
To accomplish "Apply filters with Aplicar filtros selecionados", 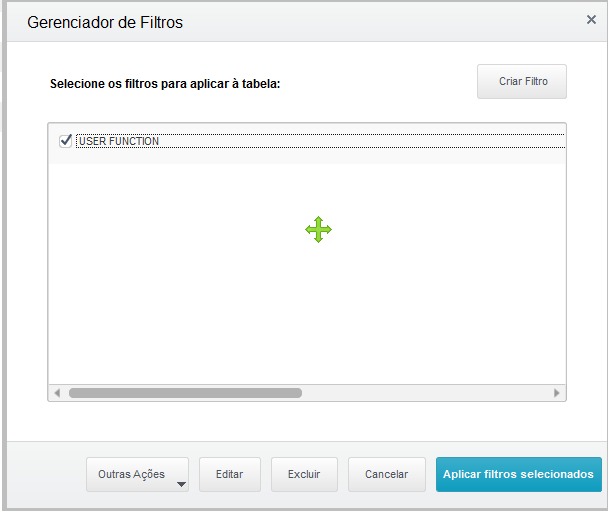I will tap(518, 474).
